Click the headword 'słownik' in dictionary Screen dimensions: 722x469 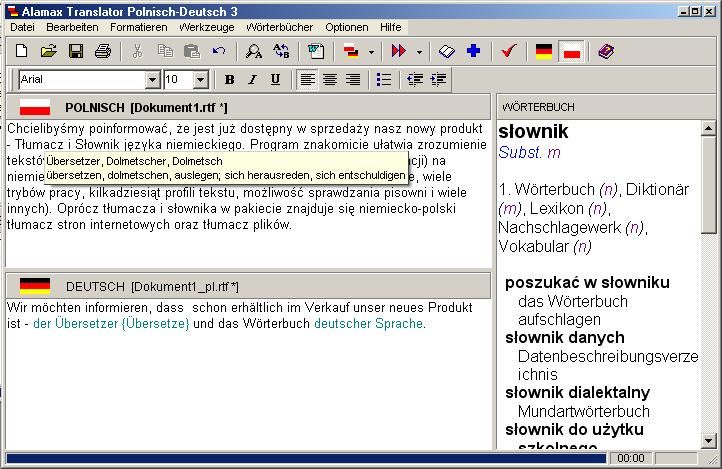(x=533, y=132)
